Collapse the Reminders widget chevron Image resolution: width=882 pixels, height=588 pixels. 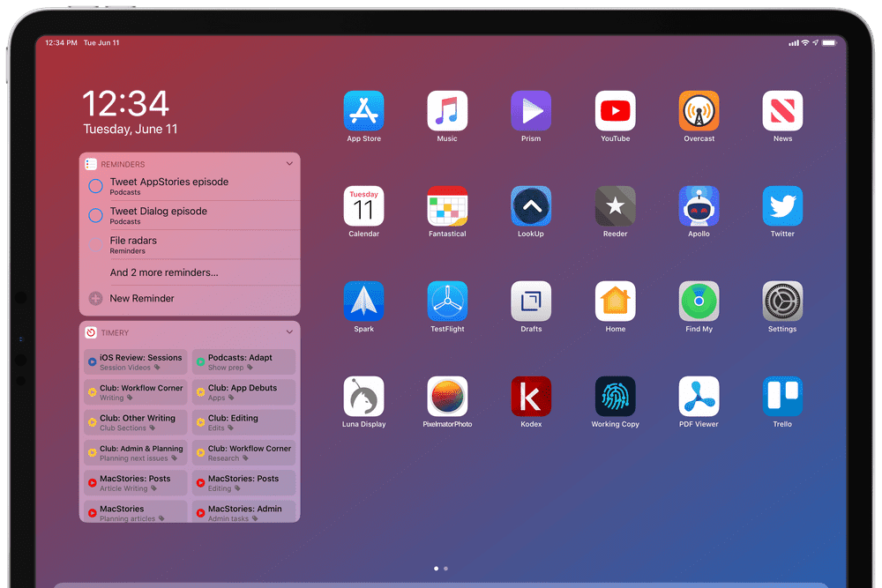click(289, 164)
